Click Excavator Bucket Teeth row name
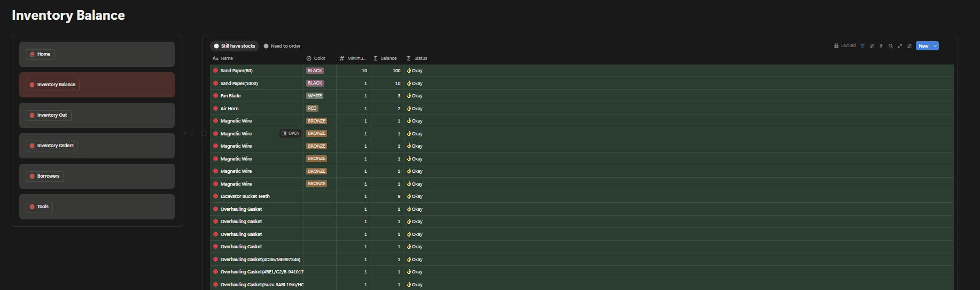Screen dimensions: 980x290 tap(245, 196)
